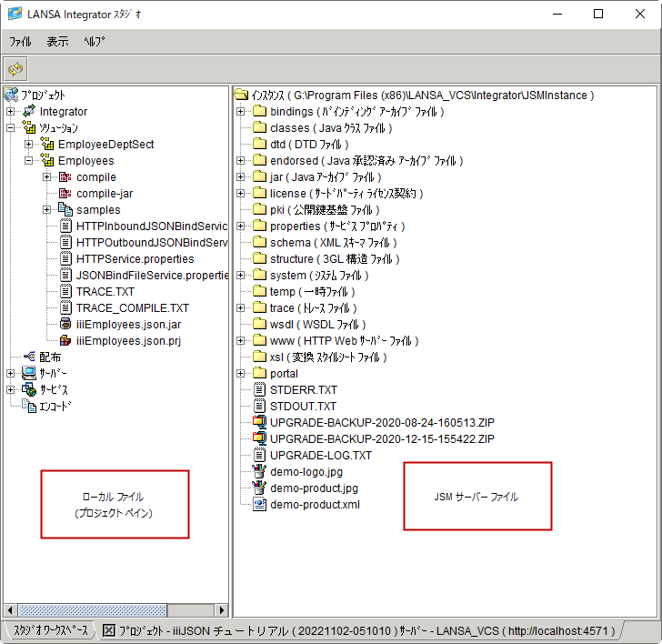Click the iiiEmployees.json.prj project icon

[65, 340]
